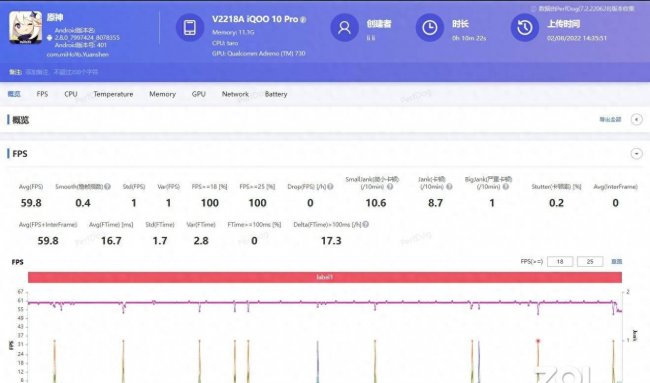Click the Smooth value 0.4
This screenshot has width=650, height=383.
click(x=83, y=203)
